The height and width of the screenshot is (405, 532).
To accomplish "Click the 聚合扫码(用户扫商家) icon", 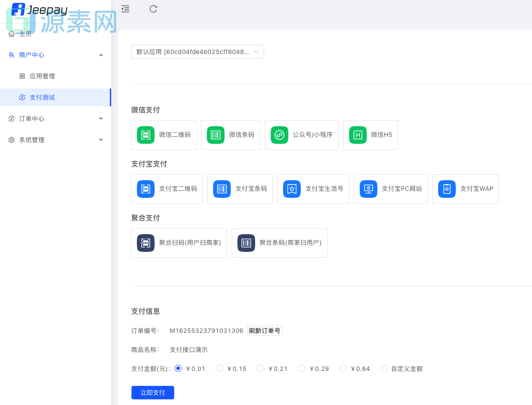I will (145, 243).
